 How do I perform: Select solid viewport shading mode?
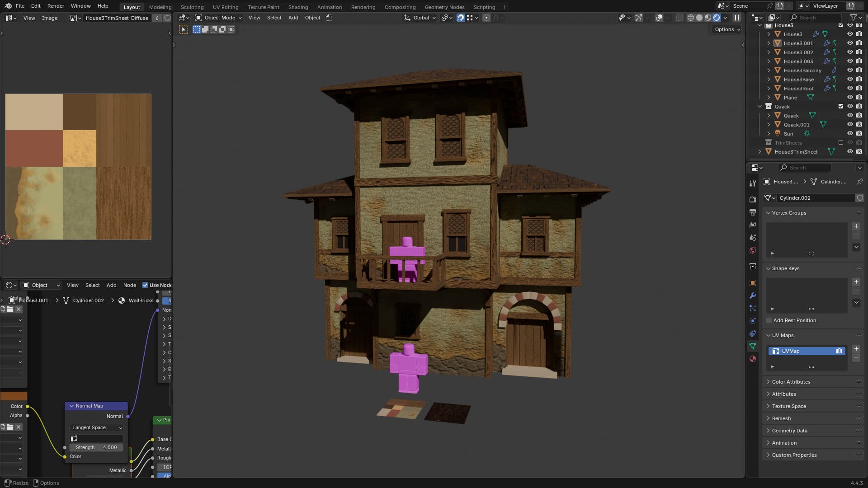(x=699, y=18)
